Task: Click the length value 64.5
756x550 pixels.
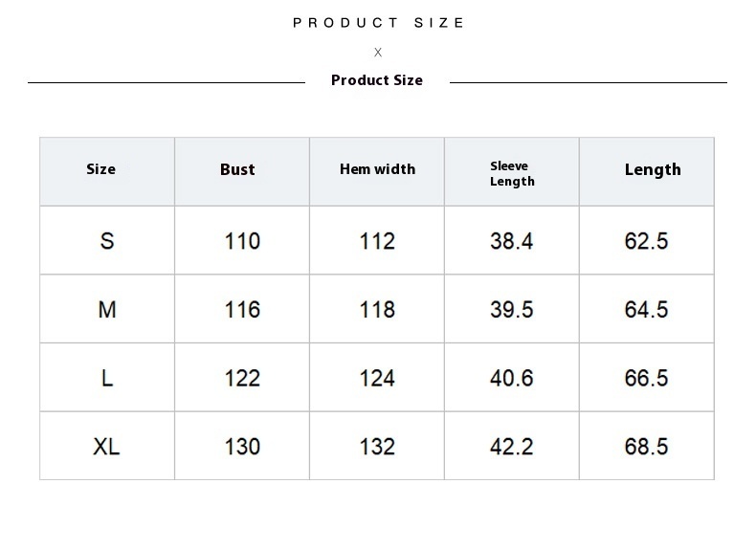Action: [646, 309]
